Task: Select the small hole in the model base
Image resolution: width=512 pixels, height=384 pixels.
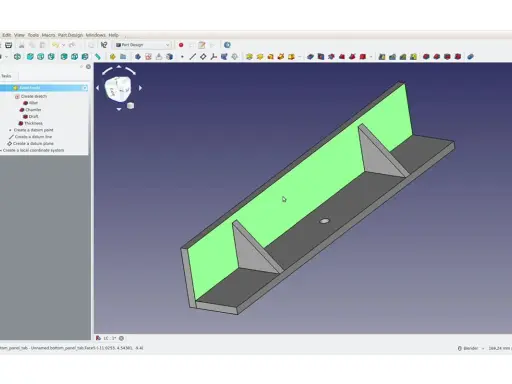Action: pos(324,221)
